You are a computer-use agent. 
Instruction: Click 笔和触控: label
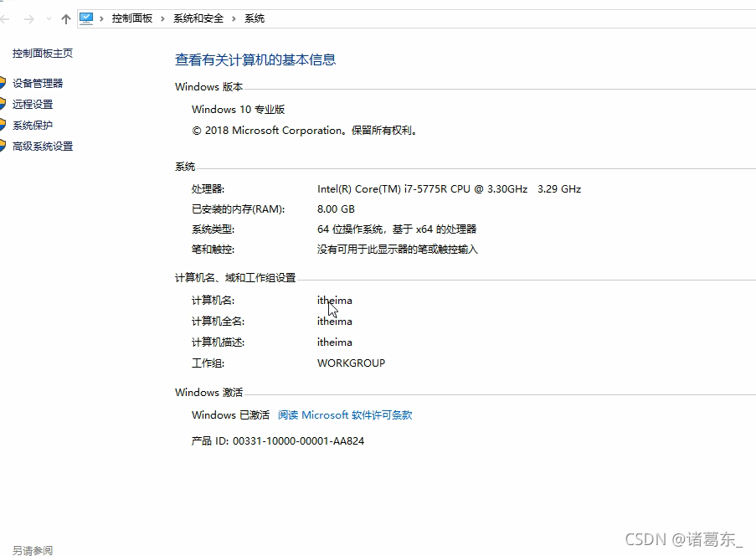point(213,250)
